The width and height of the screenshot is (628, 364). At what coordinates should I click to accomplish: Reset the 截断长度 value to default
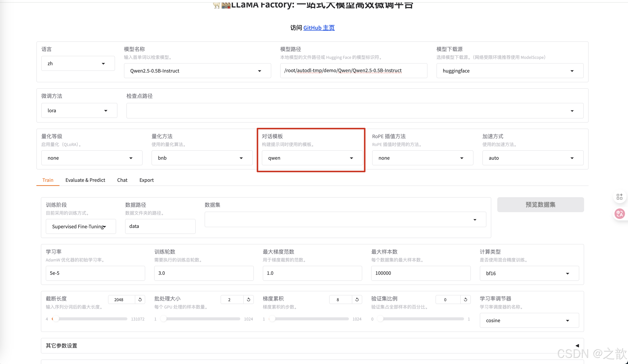[x=140, y=300]
